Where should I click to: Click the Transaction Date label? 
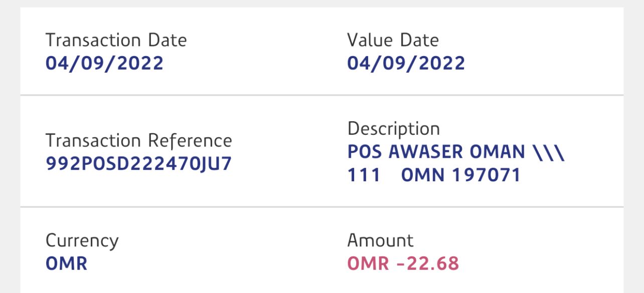pyautogui.click(x=116, y=40)
